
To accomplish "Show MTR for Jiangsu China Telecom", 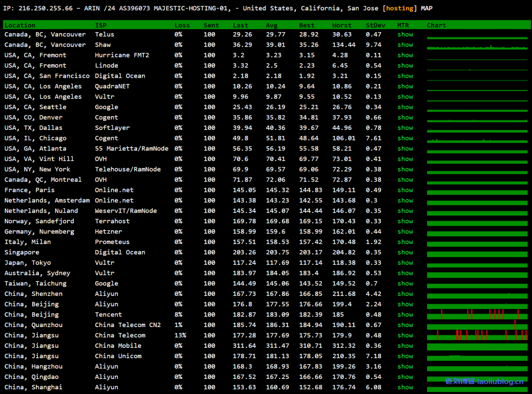I will click(x=405, y=335).
